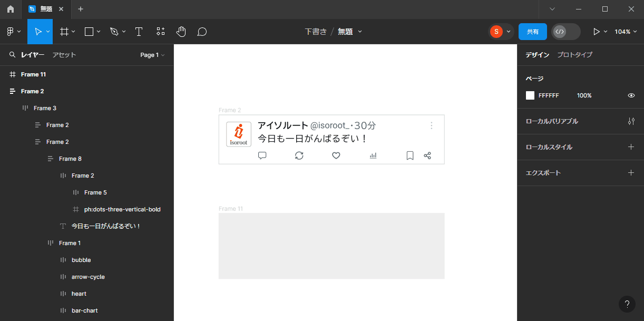The image size is (644, 321).
Task: Open the tab list chevron in title bar
Action: [x=552, y=9]
